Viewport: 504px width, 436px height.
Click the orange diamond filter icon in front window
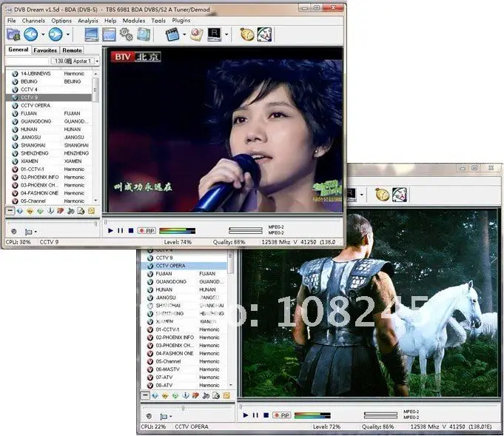(30, 211)
